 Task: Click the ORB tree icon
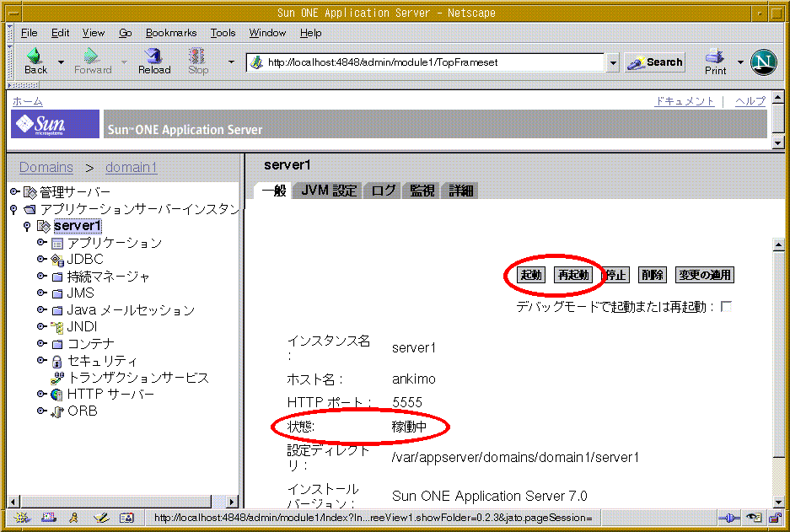pos(57,411)
